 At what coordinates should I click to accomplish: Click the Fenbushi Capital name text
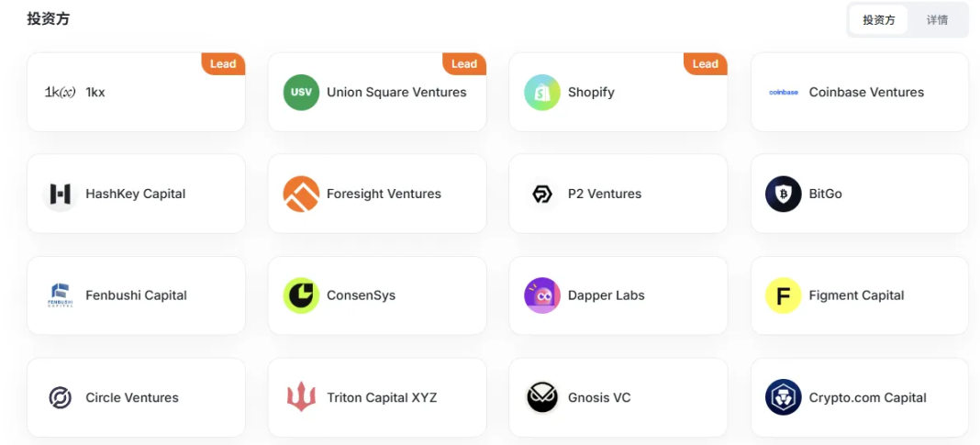click(136, 295)
